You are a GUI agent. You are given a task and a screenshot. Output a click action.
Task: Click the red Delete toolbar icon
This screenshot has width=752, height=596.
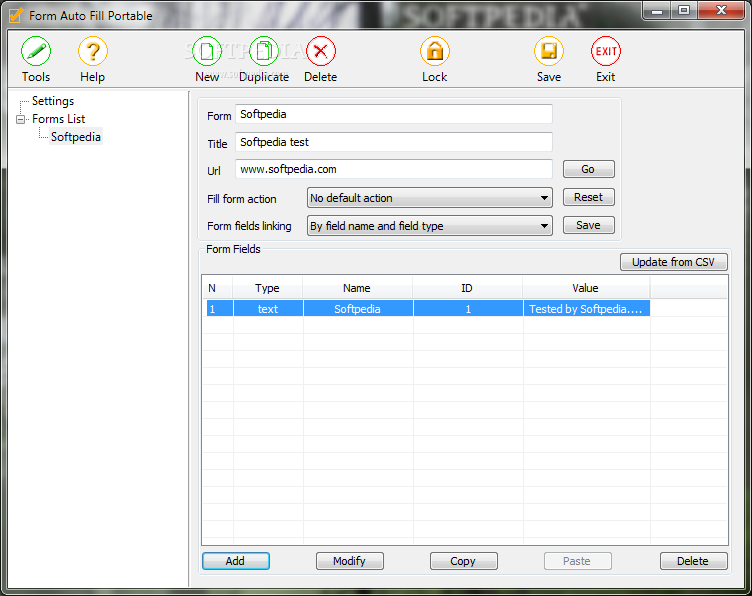(x=321, y=51)
